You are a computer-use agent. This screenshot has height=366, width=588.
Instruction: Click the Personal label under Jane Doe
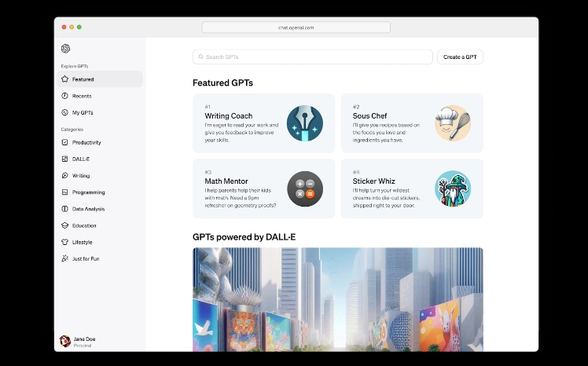83,346
